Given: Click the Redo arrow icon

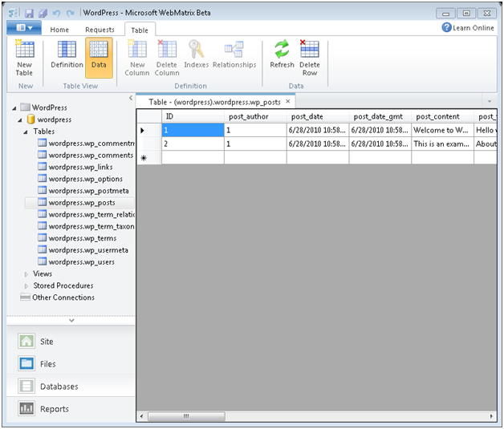Looking at the screenshot, I should tap(70, 13).
